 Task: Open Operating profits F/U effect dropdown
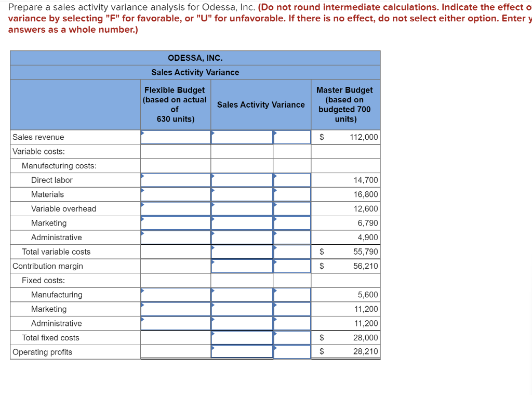pos(292,352)
